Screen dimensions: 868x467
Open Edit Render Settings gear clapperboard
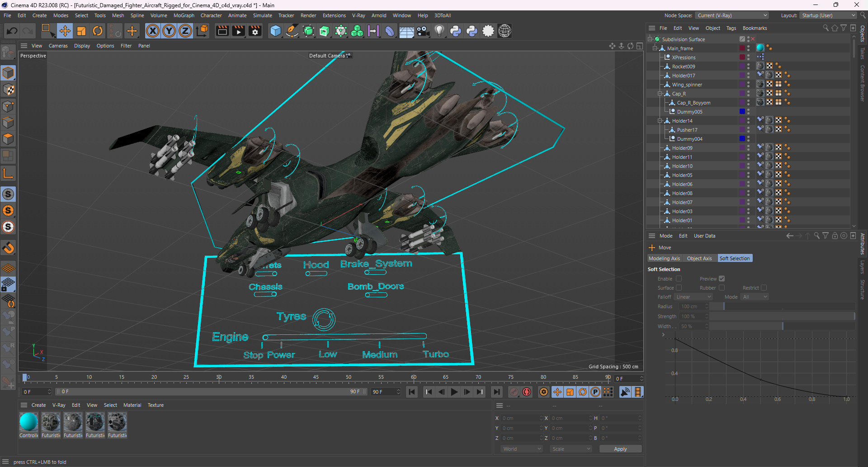[x=255, y=31]
